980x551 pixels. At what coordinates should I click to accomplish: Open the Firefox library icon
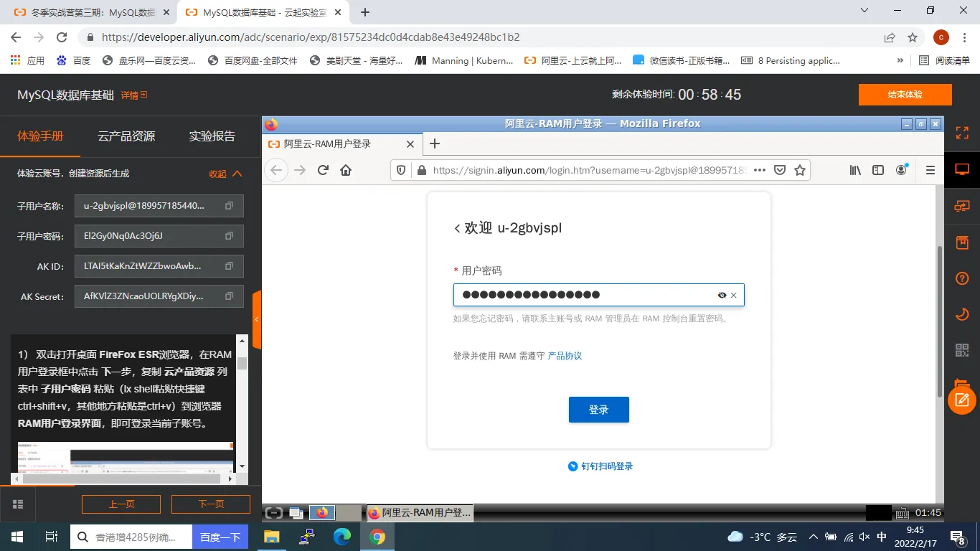point(855,170)
